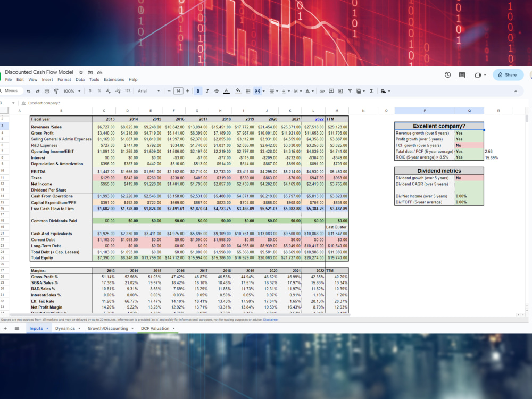Screen dimensions: 532x399
Task: Add a new sheet with plus icon
Action: pos(5,328)
